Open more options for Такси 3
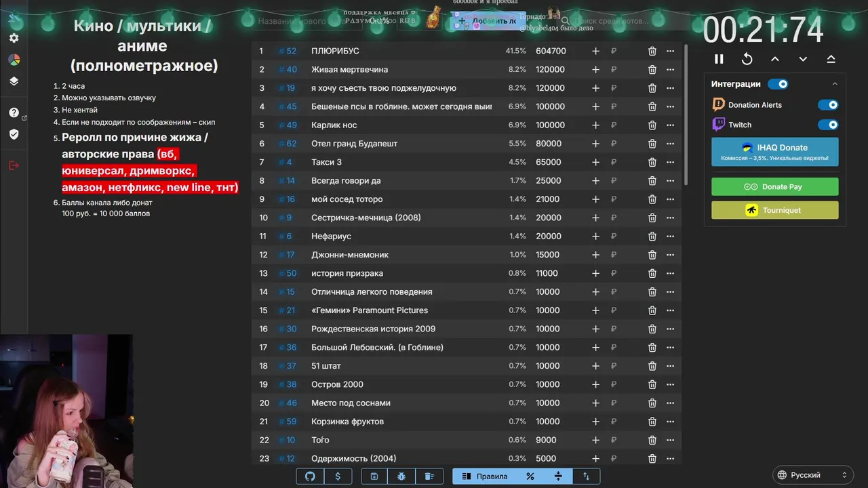 tap(670, 162)
